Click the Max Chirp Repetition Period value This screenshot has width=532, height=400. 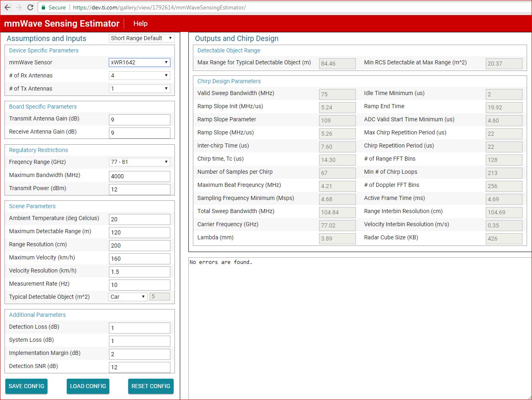pos(504,134)
